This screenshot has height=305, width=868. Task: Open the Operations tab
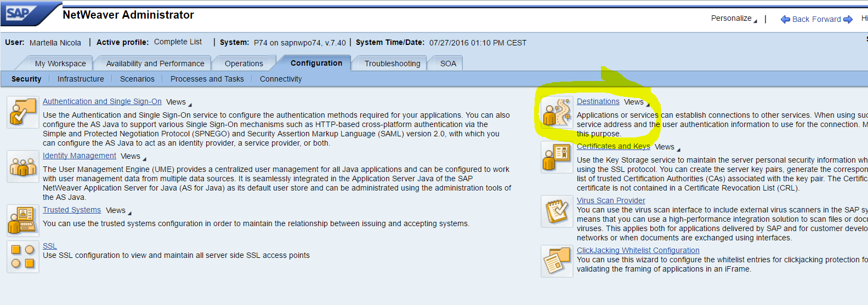point(244,64)
